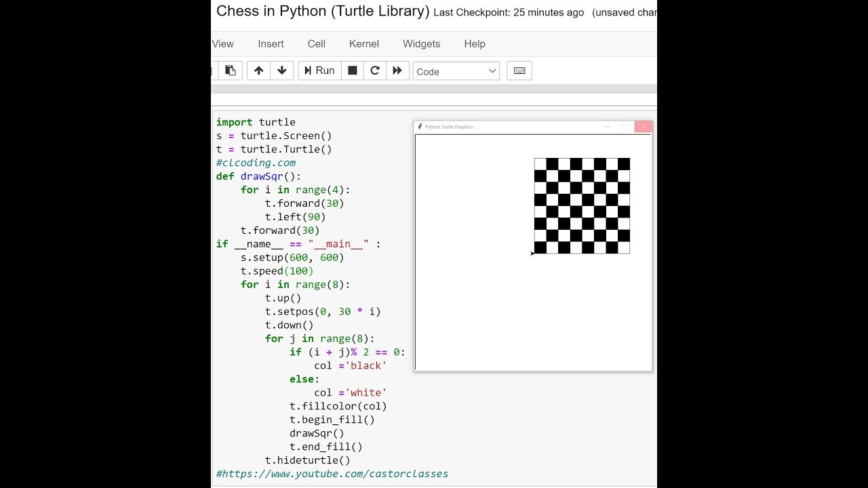
Task: Open the Help menu
Action: (475, 43)
